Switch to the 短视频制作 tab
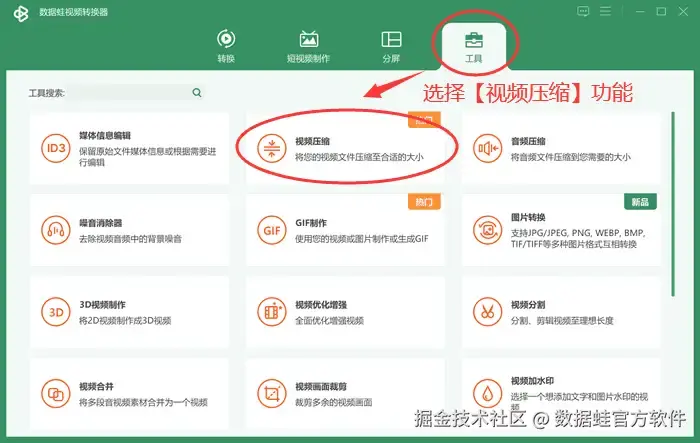This screenshot has width=700, height=443. pyautogui.click(x=308, y=46)
